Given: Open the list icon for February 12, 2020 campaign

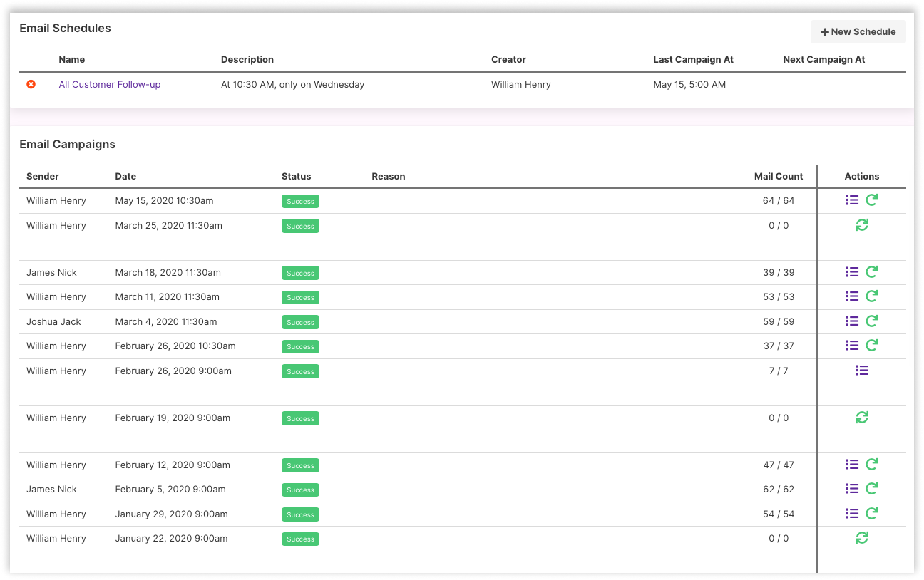Looking at the screenshot, I should click(x=852, y=465).
